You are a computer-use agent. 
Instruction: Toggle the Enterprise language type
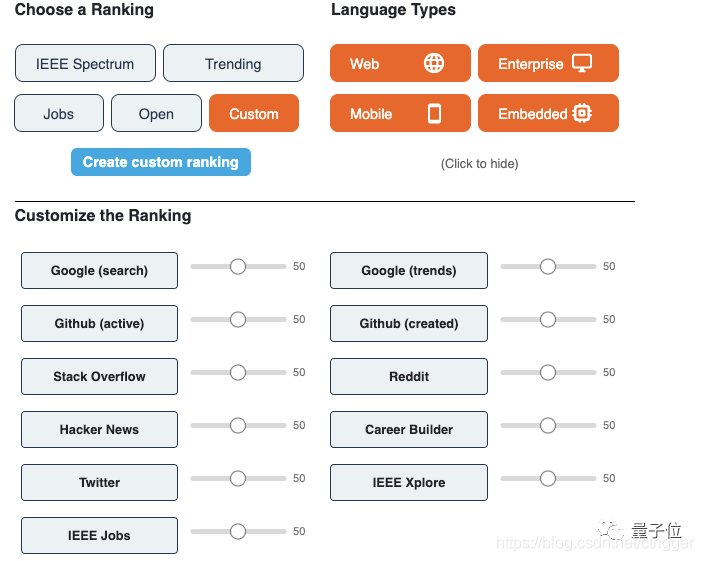tap(548, 63)
